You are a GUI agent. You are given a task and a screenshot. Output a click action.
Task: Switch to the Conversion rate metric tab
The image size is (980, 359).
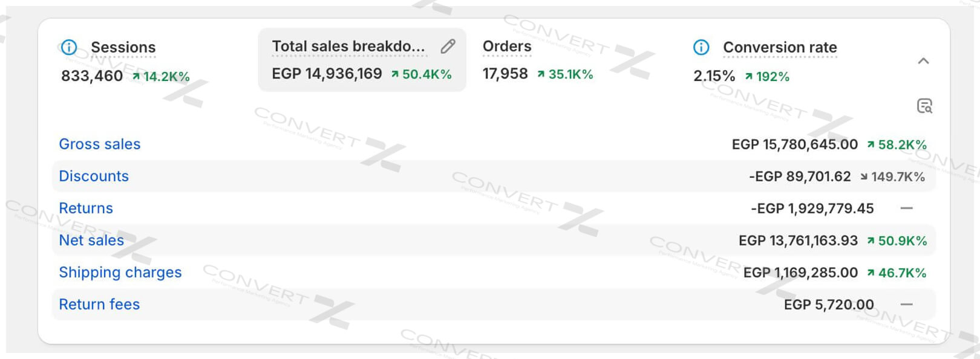coord(780,47)
